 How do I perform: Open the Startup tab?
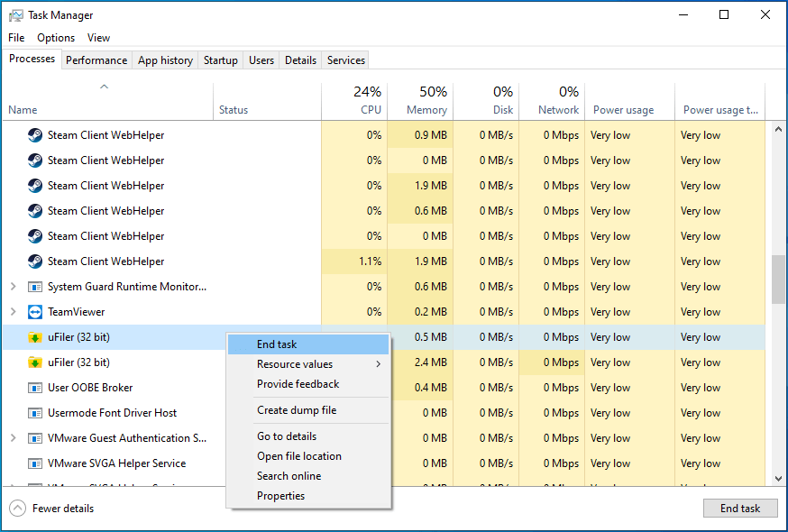click(x=220, y=60)
